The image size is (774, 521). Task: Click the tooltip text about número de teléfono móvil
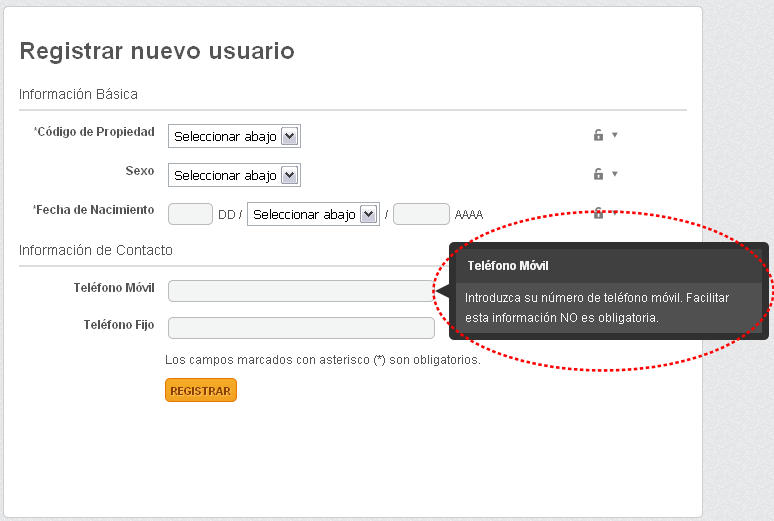pos(597,308)
